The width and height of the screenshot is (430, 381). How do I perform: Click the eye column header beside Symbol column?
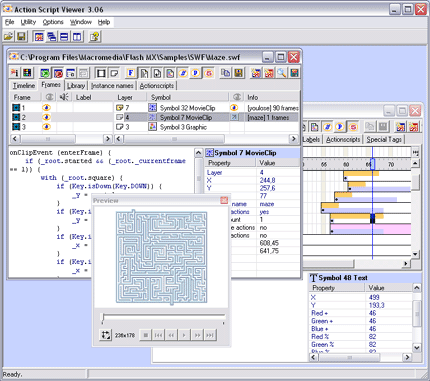pyautogui.click(x=237, y=97)
